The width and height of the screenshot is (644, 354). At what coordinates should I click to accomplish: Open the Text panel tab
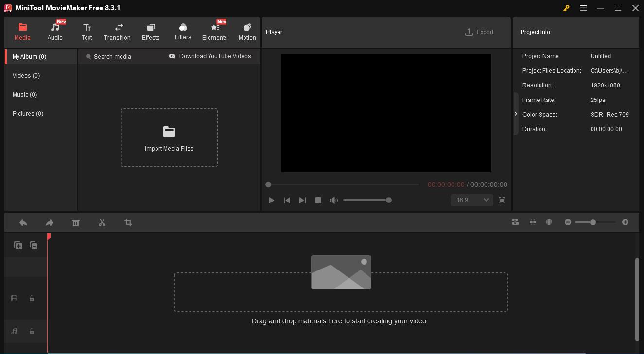[87, 31]
